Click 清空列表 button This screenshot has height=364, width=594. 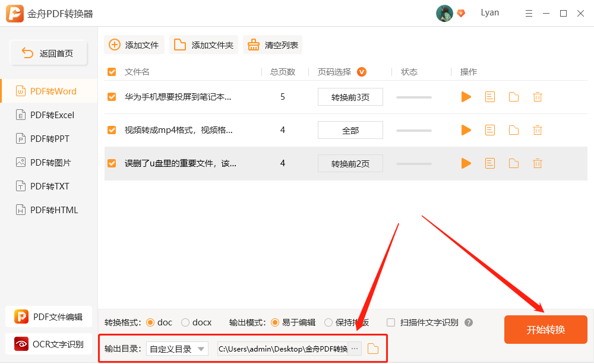point(273,45)
